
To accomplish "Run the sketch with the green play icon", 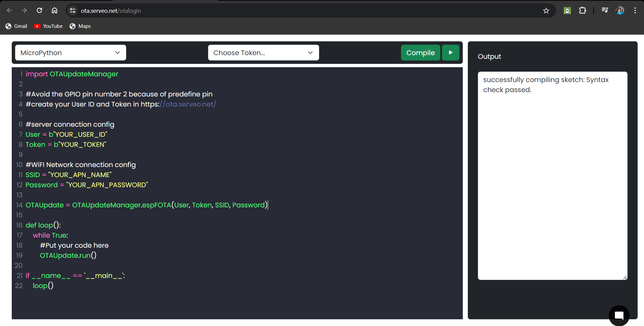I will [450, 52].
